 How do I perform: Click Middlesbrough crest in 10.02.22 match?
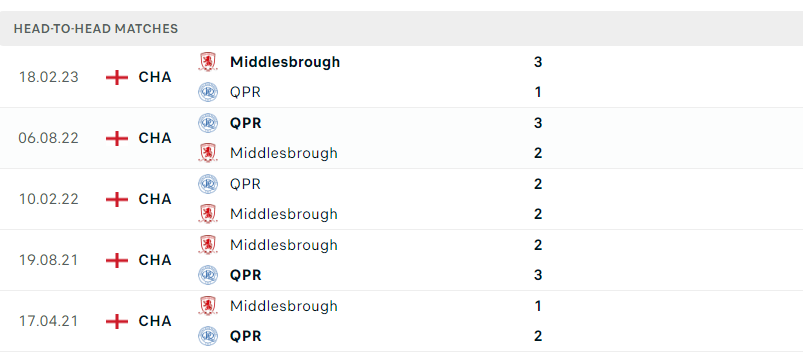(207, 214)
